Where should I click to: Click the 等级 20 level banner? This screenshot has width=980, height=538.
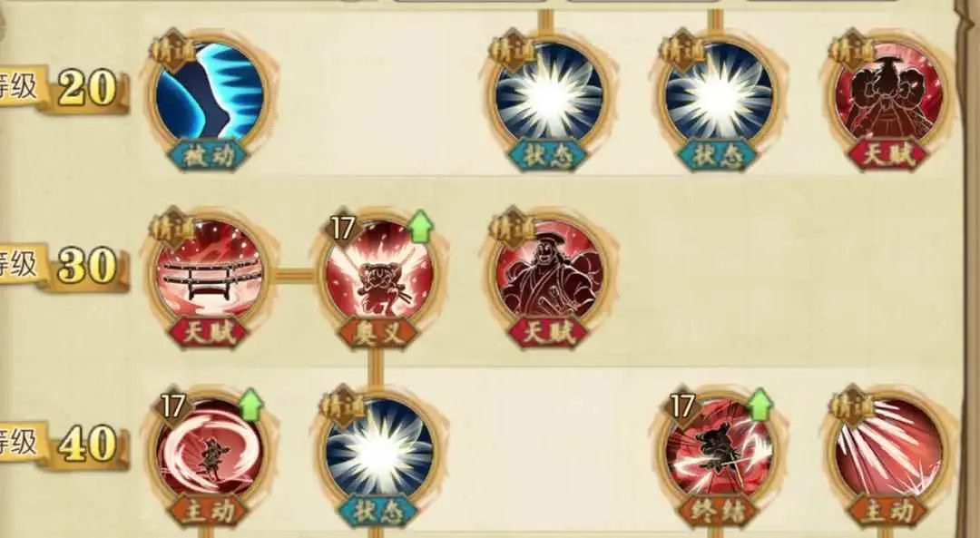[x=64, y=89]
